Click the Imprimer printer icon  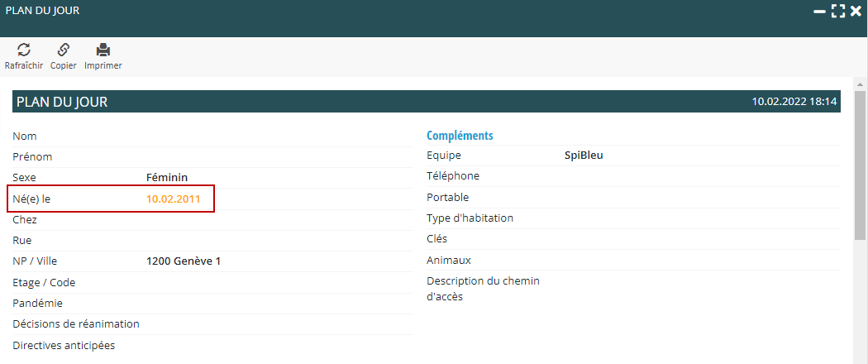point(103,50)
